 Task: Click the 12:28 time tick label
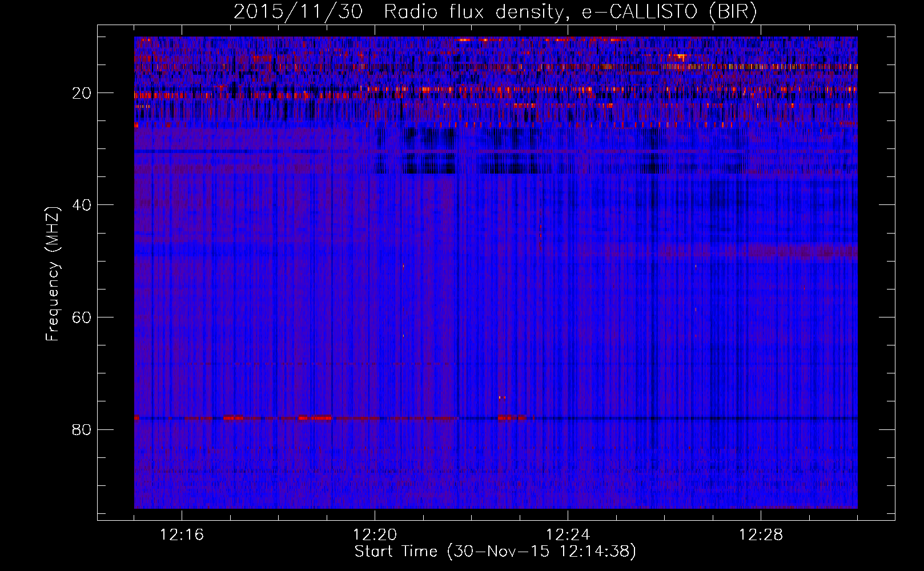click(x=761, y=535)
